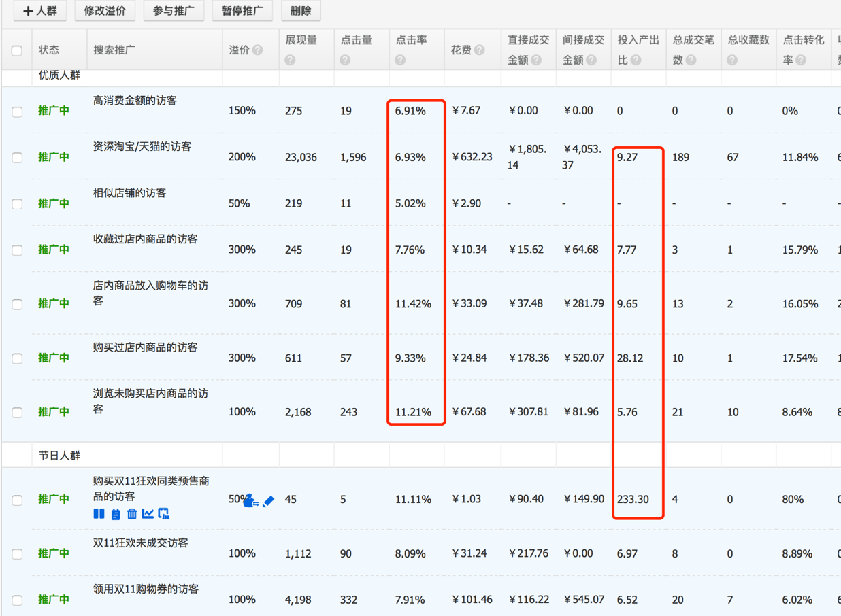Click the pencil edit icon beside 50% 溢价
Screen dimensions: 841x616
pyautogui.click(x=269, y=501)
